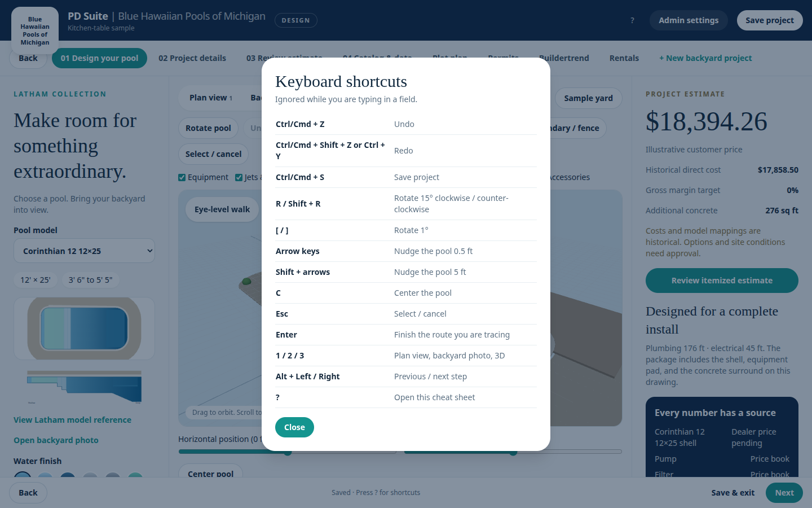Click the 'Rotate 1°' description in dialog
The image size is (812, 508).
(x=411, y=230)
